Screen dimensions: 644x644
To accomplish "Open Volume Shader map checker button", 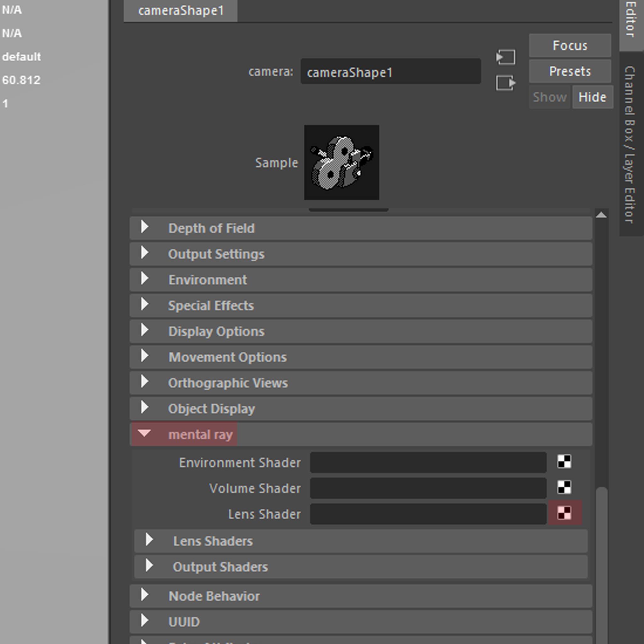I will [564, 488].
